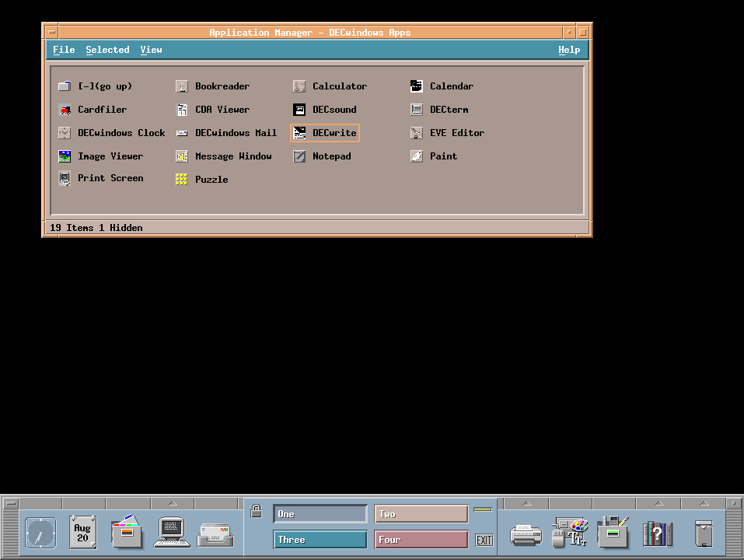Click the front panel clock icon
Screen dimensions: 744x560
[40, 534]
